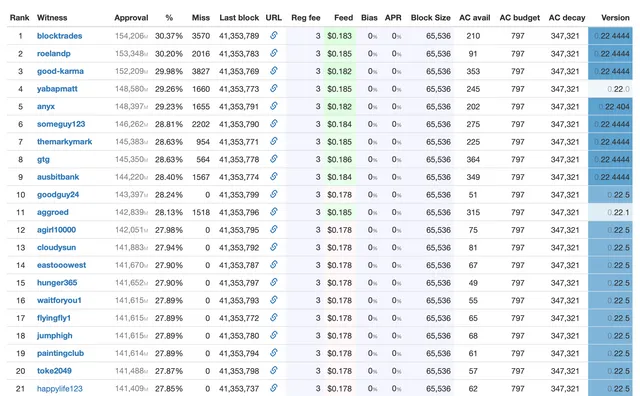
Task: Open agirl10000 witness page
Action: tap(56, 230)
